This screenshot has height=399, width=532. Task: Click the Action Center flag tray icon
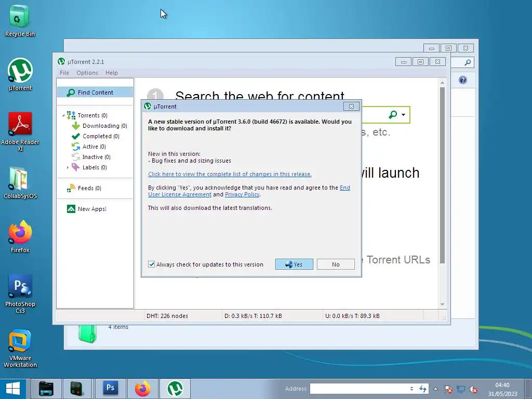click(x=448, y=389)
